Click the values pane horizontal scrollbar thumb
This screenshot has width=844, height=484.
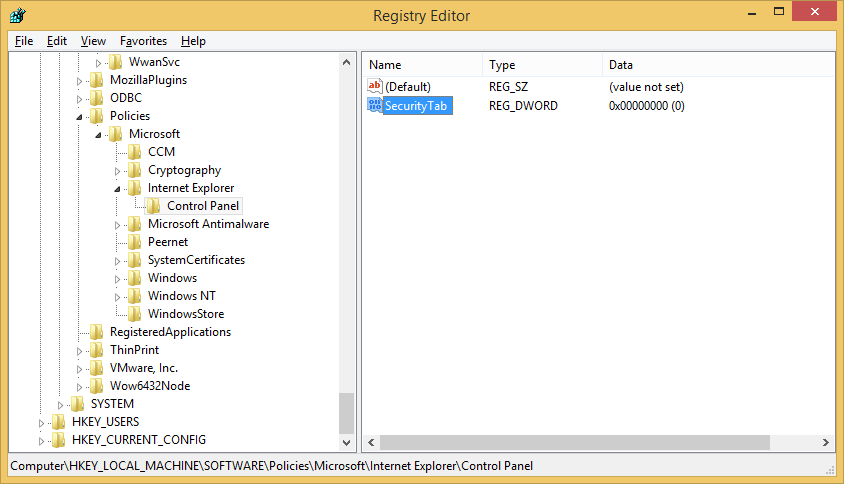575,443
